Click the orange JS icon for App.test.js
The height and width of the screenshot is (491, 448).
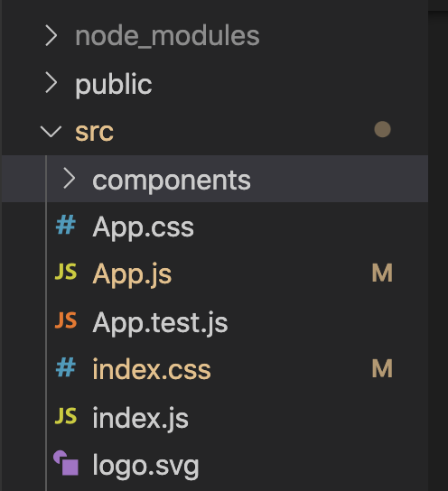pos(66,320)
